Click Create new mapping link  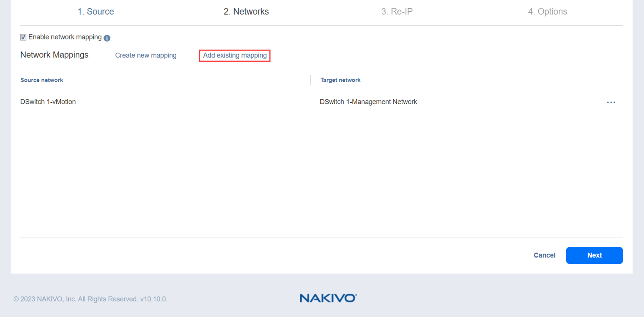146,55
